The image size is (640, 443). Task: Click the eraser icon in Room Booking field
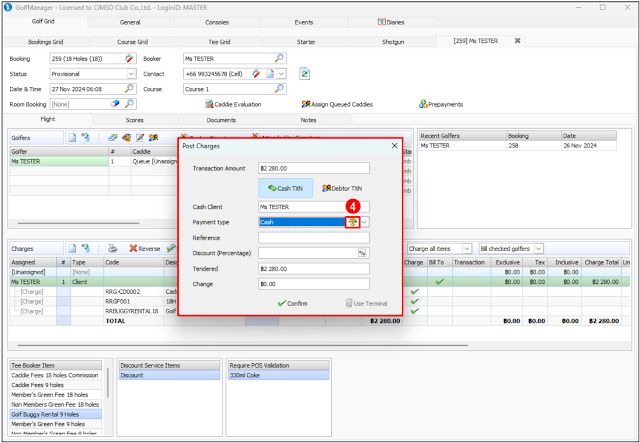115,104
